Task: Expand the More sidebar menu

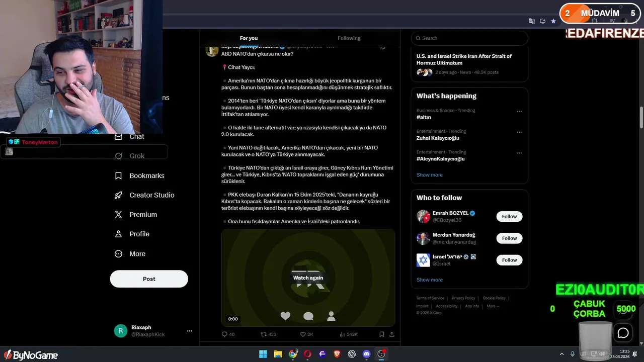Action: pyautogui.click(x=130, y=254)
